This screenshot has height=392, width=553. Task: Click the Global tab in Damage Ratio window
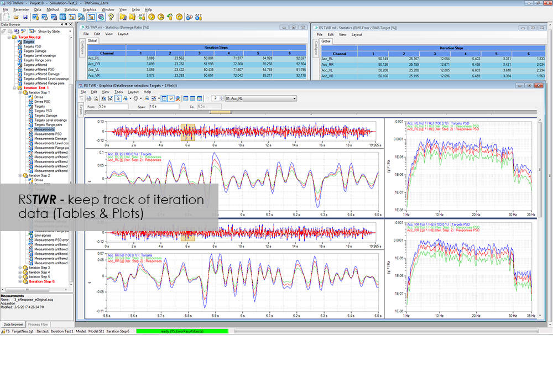click(x=91, y=41)
